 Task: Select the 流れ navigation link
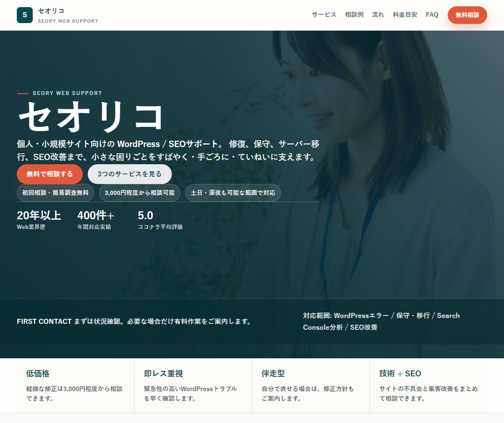(378, 15)
